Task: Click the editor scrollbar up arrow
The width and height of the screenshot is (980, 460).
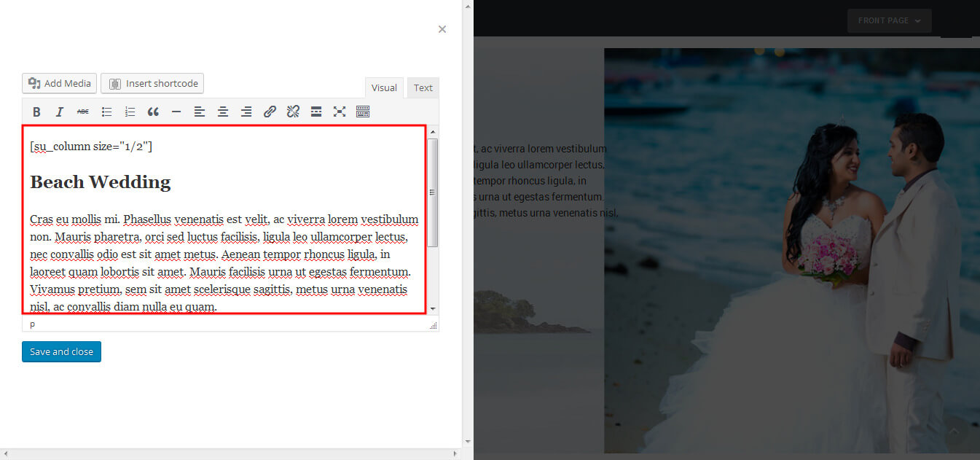Action: click(x=433, y=131)
